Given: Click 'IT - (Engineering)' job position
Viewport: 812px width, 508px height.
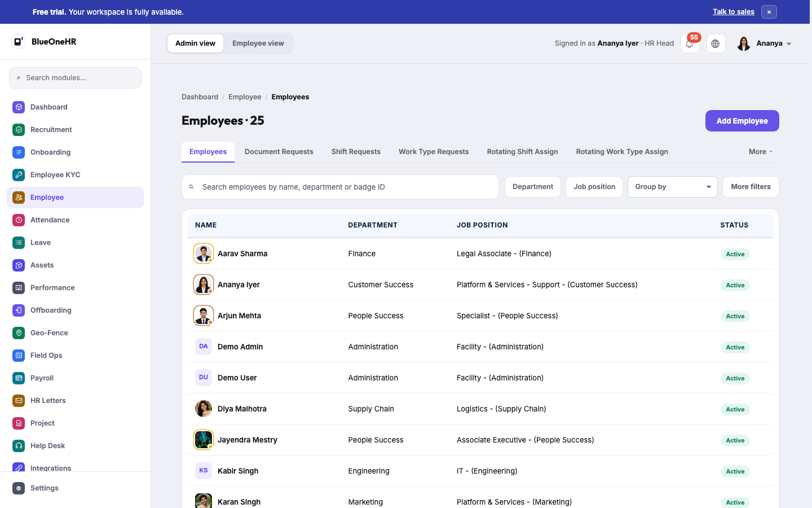Looking at the screenshot, I should pos(487,471).
